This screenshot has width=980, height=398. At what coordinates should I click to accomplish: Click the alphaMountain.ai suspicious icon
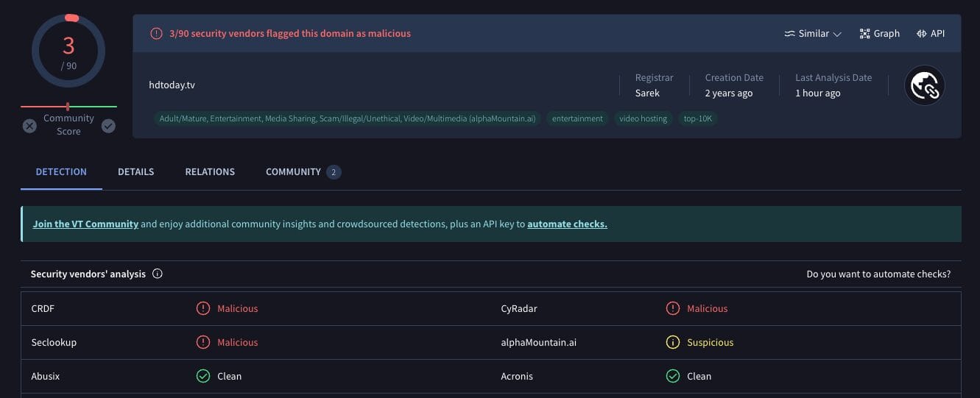pyautogui.click(x=673, y=342)
